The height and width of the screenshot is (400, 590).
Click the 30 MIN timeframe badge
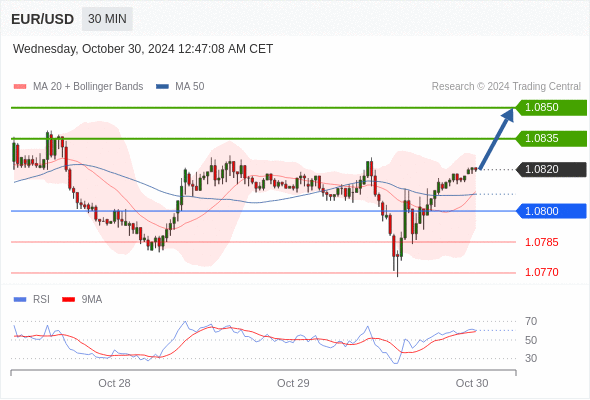107,19
